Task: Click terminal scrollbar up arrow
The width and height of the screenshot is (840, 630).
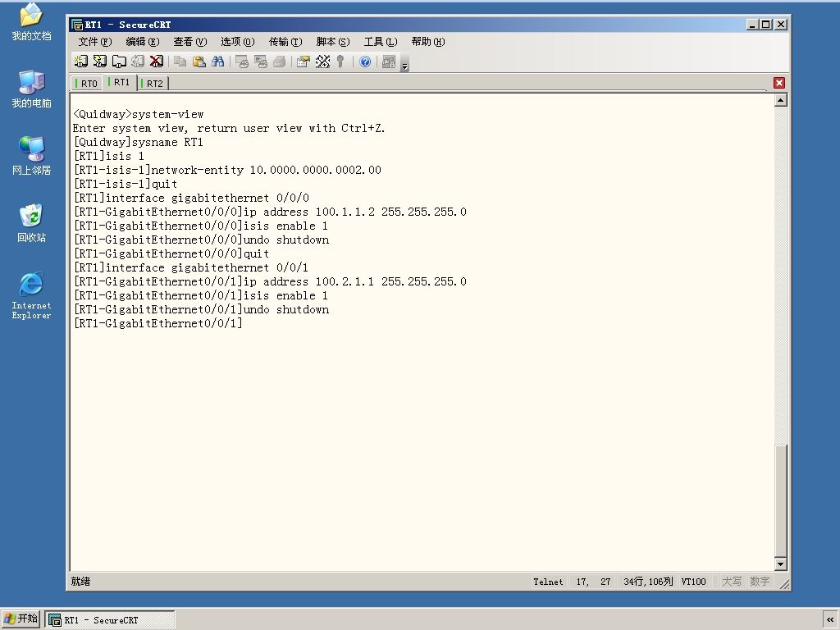Action: pyautogui.click(x=781, y=100)
